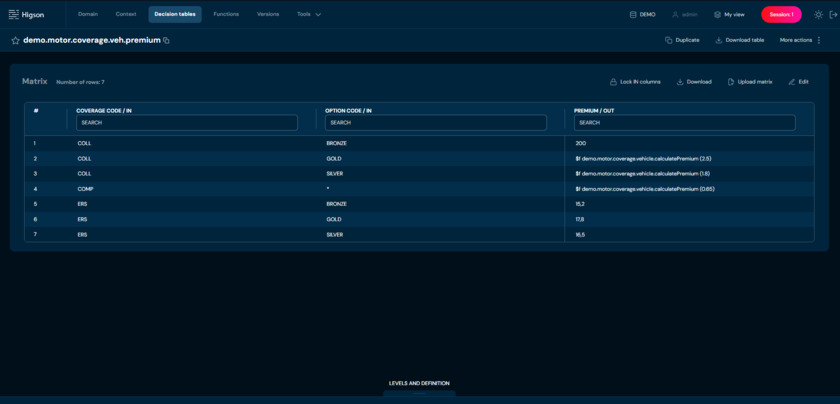
Task: Click the matrix Download icon
Action: coord(680,81)
